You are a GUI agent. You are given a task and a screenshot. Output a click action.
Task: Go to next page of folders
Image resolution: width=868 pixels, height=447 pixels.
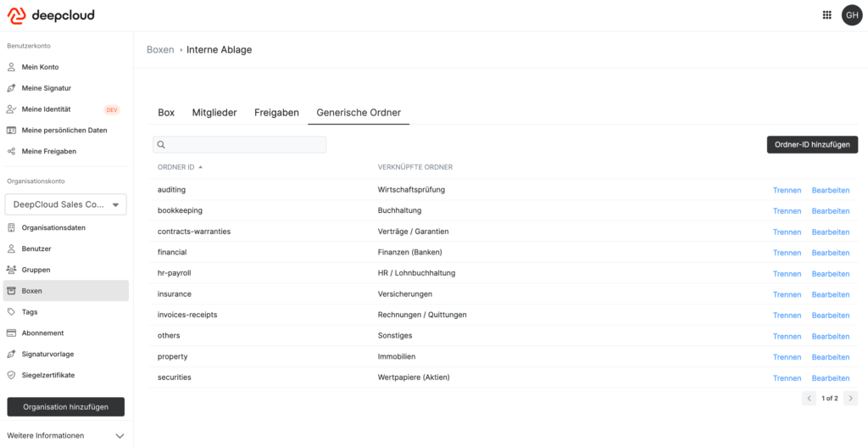pos(850,398)
